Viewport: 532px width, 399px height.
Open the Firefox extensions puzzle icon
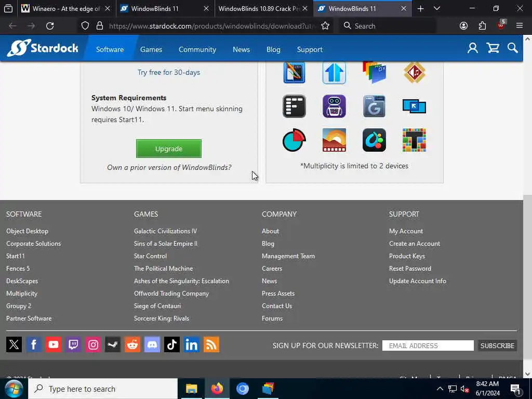coord(482,26)
